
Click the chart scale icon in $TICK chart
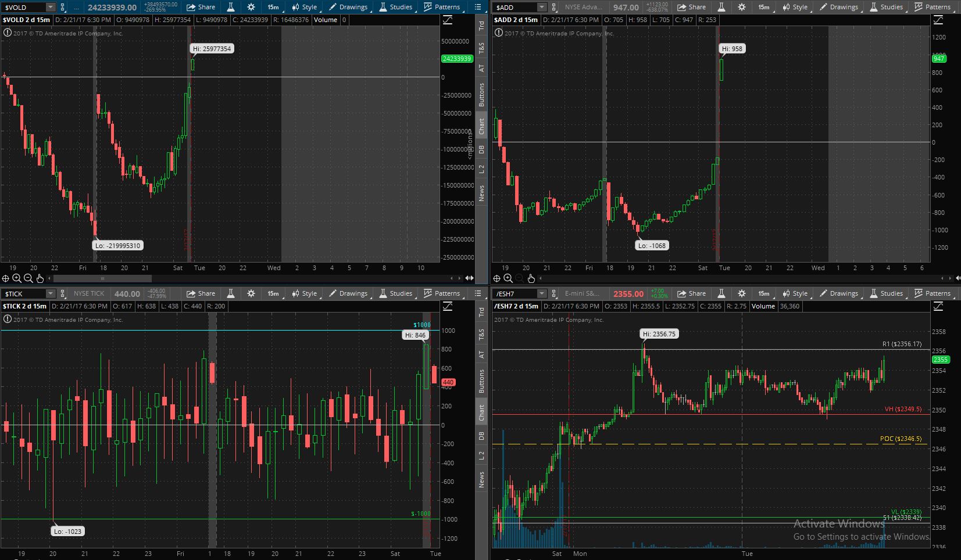[x=448, y=306]
